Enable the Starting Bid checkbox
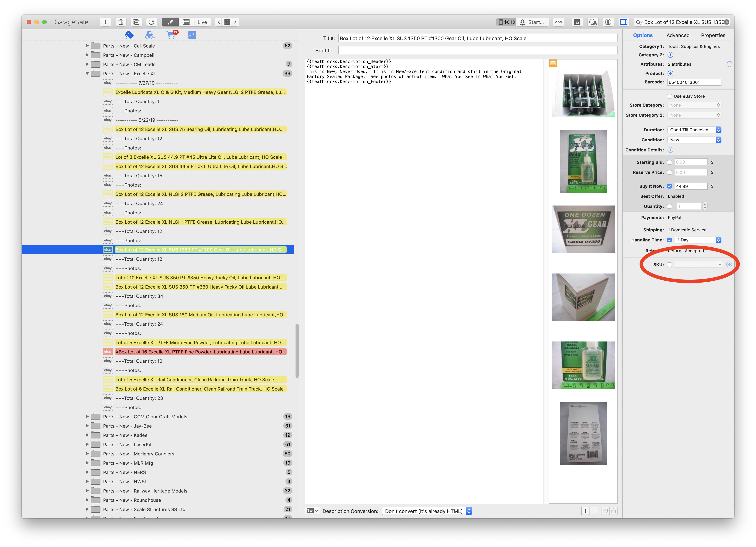The height and width of the screenshot is (547, 756). (669, 162)
